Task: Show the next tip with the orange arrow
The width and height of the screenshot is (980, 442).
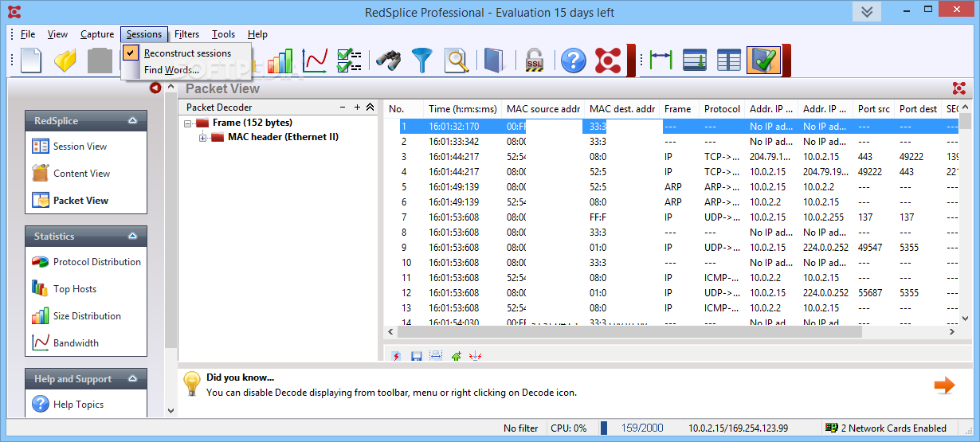Action: pyautogui.click(x=944, y=385)
